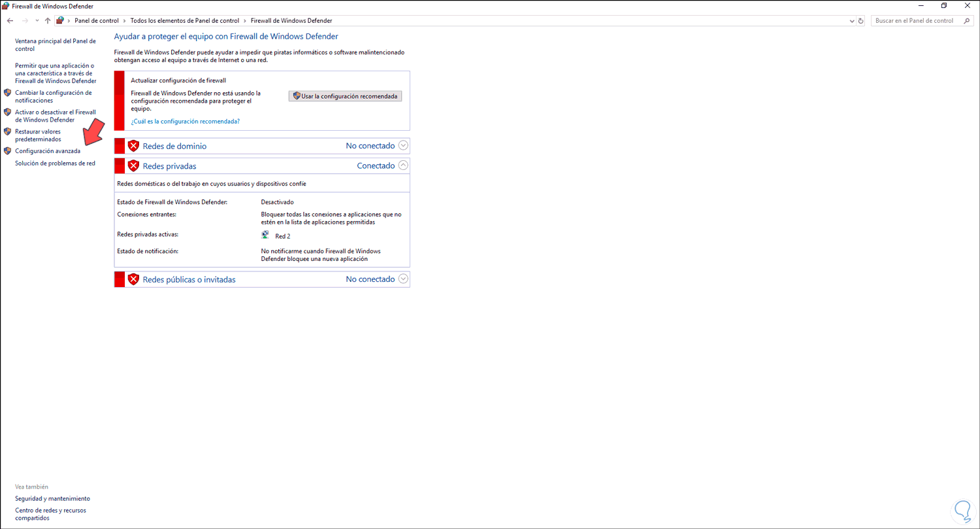Open 'Seguridad y mantenimiento' link
980x529 pixels.
pyautogui.click(x=52, y=499)
